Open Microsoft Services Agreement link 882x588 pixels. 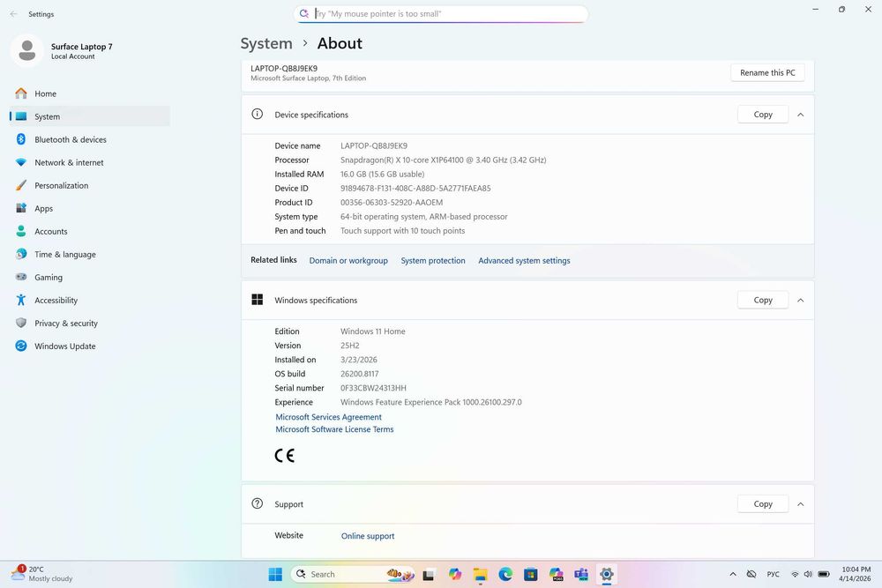(328, 417)
